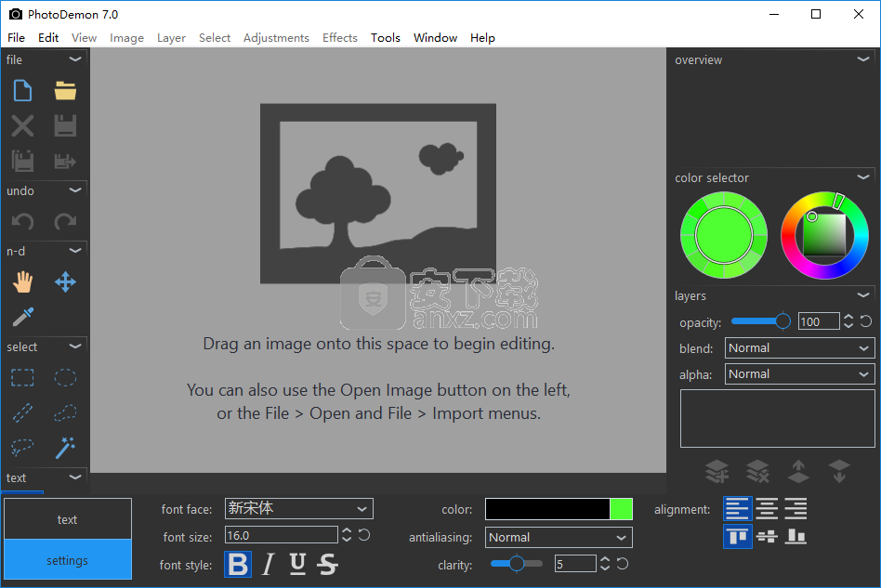Select the Elliptical selection tool
881x588 pixels.
(x=65, y=377)
